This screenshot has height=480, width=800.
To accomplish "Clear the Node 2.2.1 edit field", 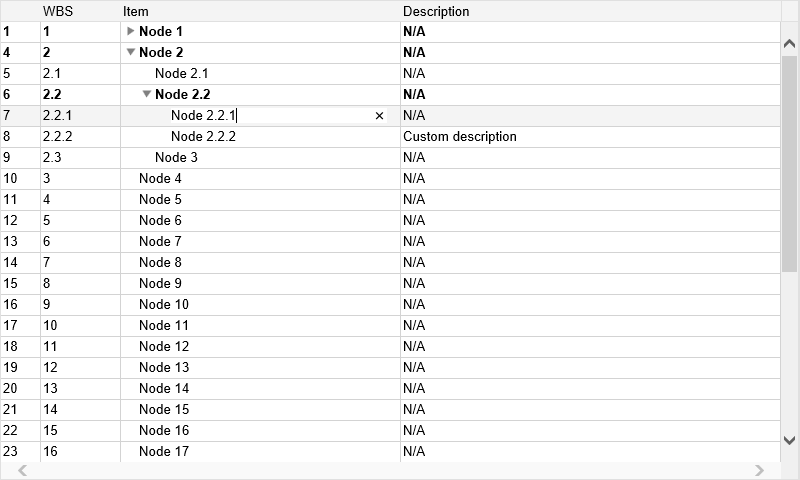I will tap(379, 116).
